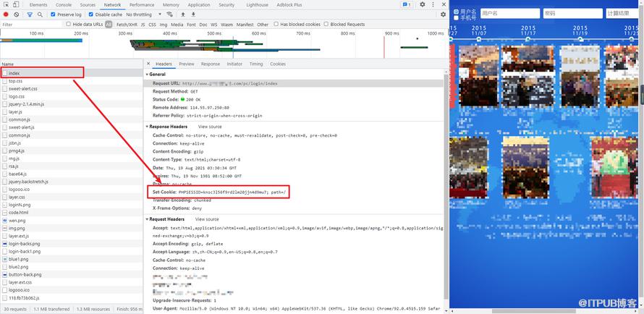Viewport: 644px width, 314px height.
Task: Open network panel settings gear icon
Action: pos(443,14)
